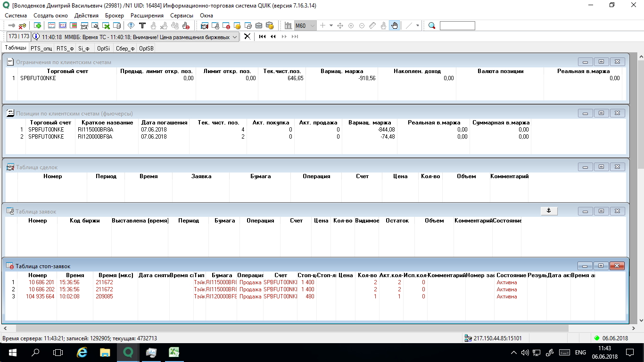The height and width of the screenshot is (362, 644).
Task: Switch to the OptSB tab
Action: coord(146,48)
